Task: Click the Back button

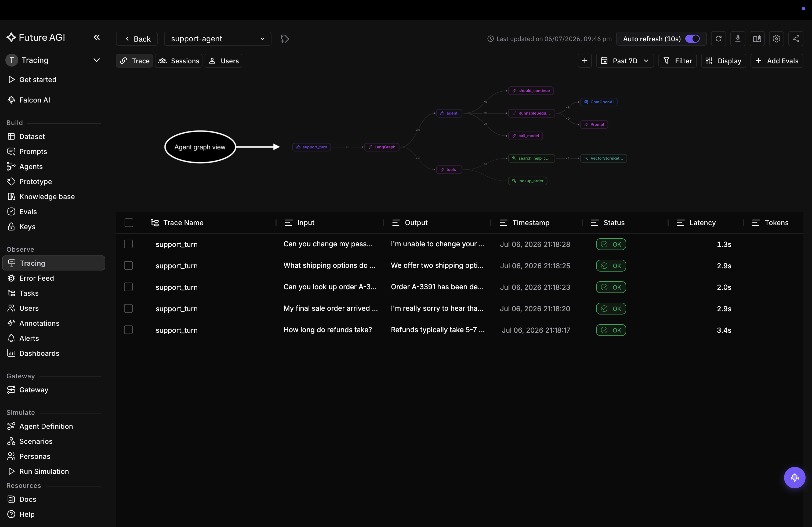Action: click(137, 39)
